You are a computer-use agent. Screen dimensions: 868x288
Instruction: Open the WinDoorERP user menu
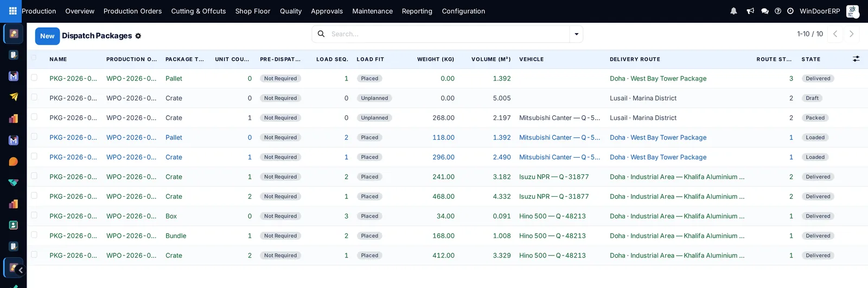[x=820, y=11]
